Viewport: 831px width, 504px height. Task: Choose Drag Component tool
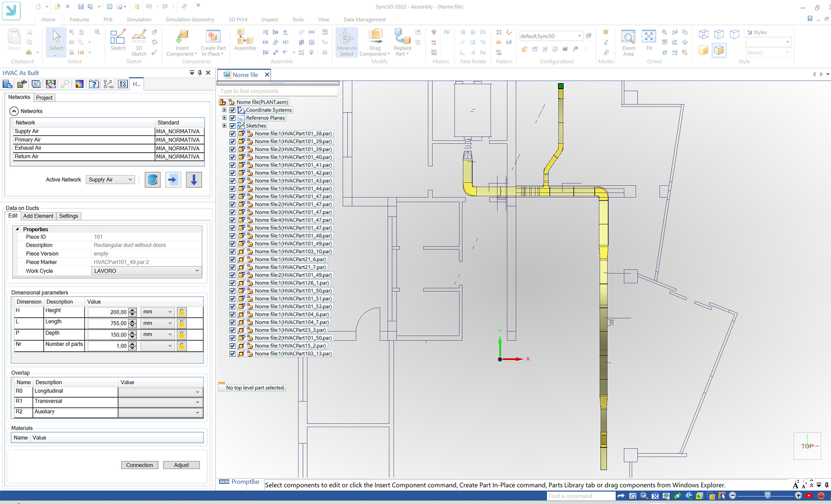click(x=375, y=43)
